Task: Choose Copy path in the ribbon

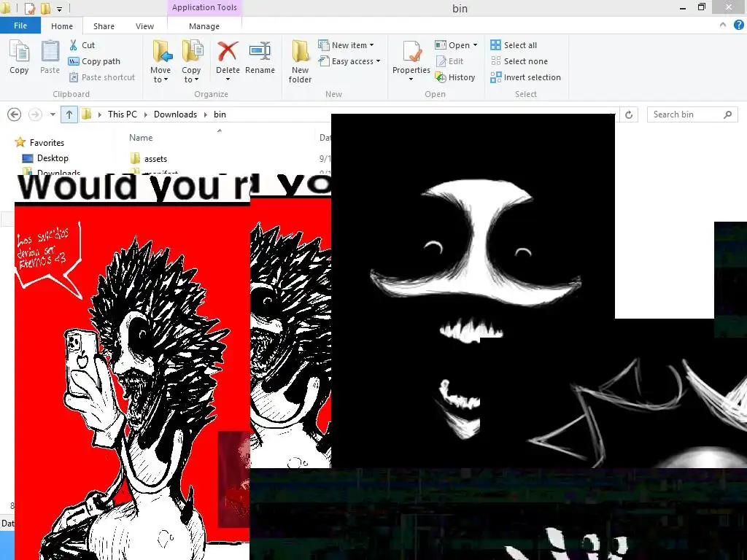Action: click(94, 61)
